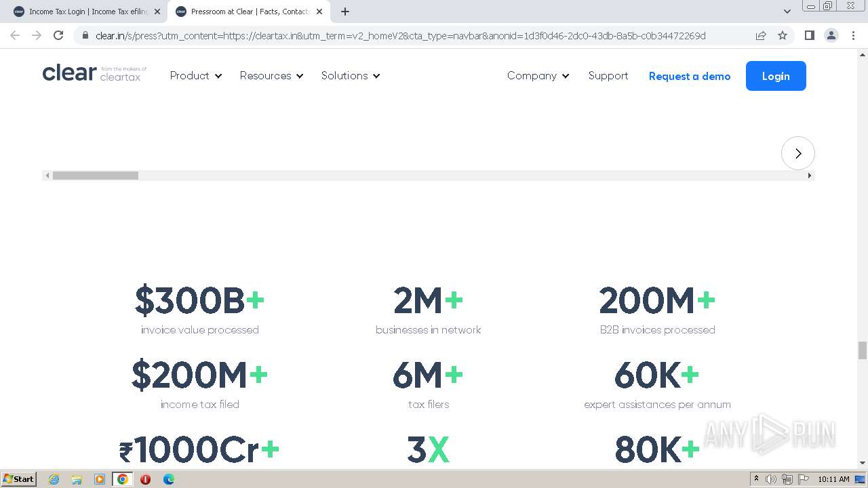This screenshot has width=868, height=488.
Task: Open the browser side panel
Action: coord(809,35)
